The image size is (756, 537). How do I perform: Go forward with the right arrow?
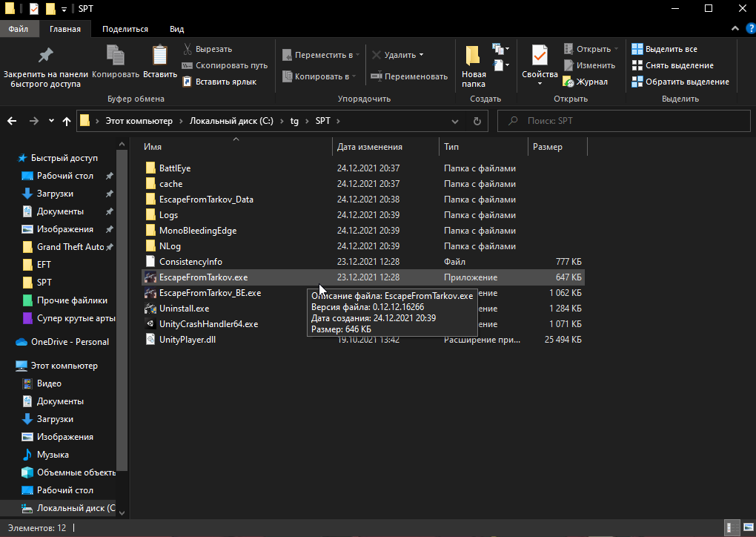point(34,121)
